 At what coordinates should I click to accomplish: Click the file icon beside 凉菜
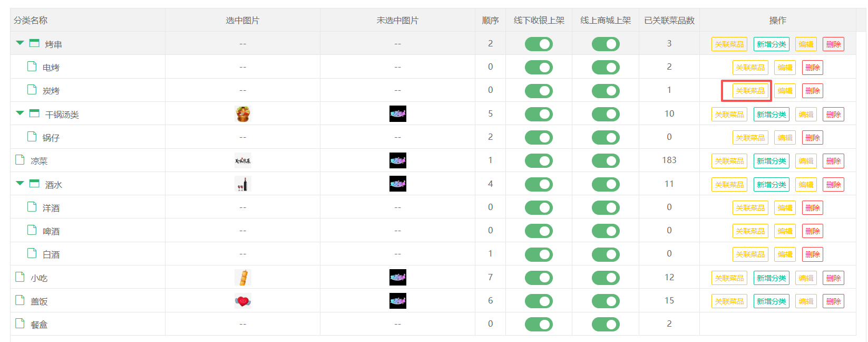pyautogui.click(x=20, y=160)
